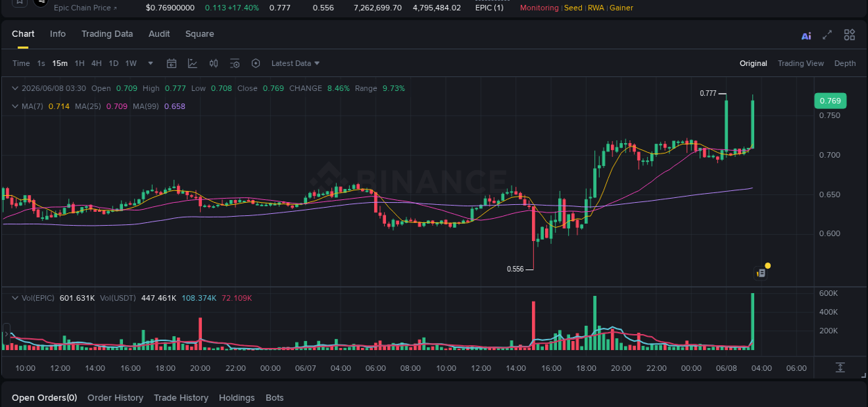
Task: Collapse the OHLC info row chevron
Action: coord(15,88)
